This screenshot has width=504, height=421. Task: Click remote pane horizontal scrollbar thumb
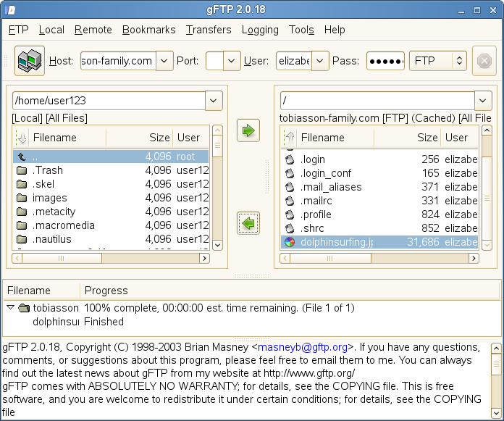coord(330,258)
